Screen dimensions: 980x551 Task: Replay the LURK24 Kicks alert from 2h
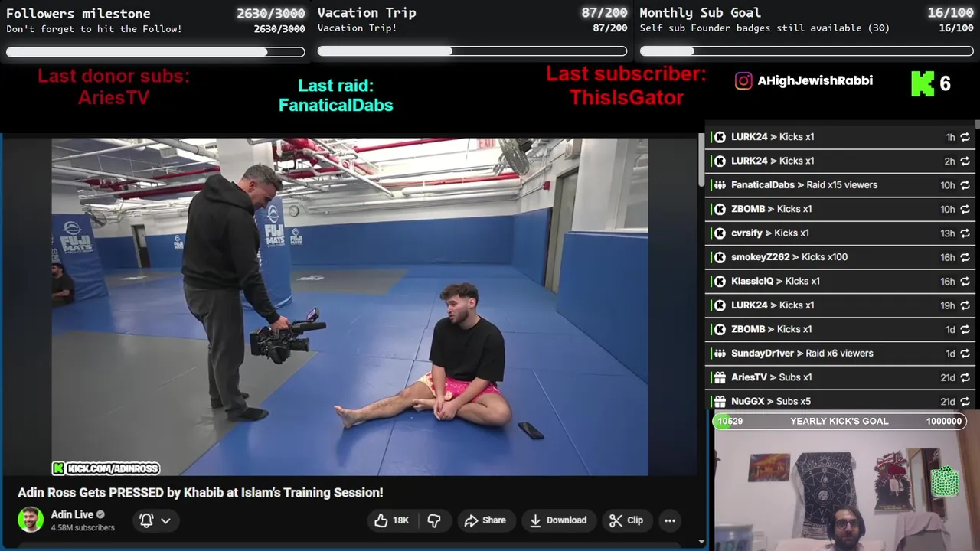pyautogui.click(x=965, y=161)
